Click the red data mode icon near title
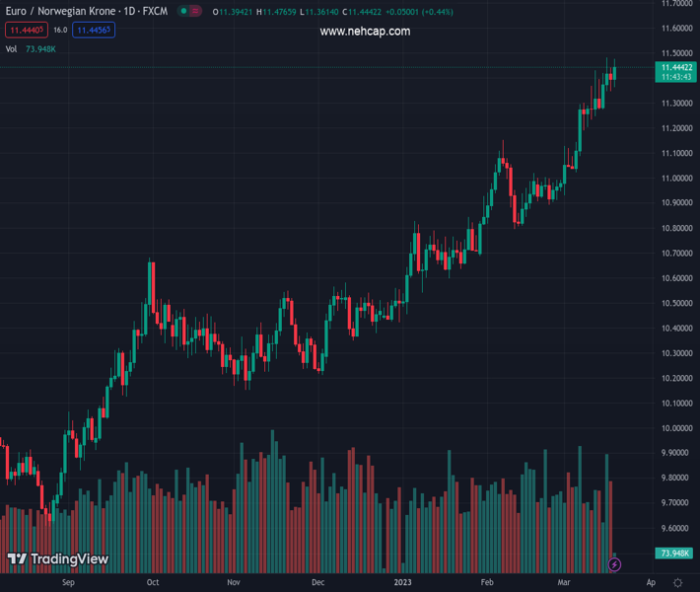700x592 pixels. pyautogui.click(x=195, y=11)
